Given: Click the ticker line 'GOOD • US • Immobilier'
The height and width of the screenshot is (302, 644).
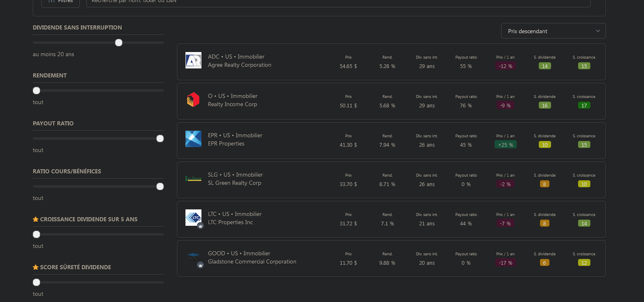Looking at the screenshot, I should pos(239,254).
